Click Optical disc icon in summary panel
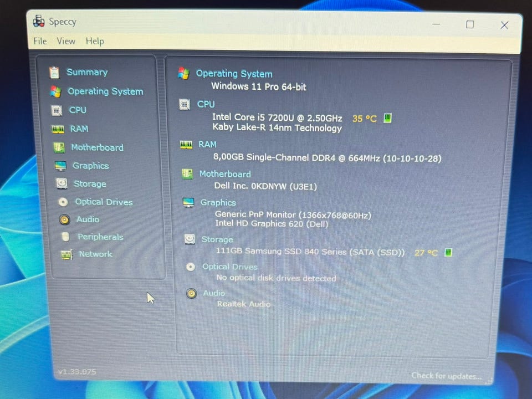 (191, 267)
